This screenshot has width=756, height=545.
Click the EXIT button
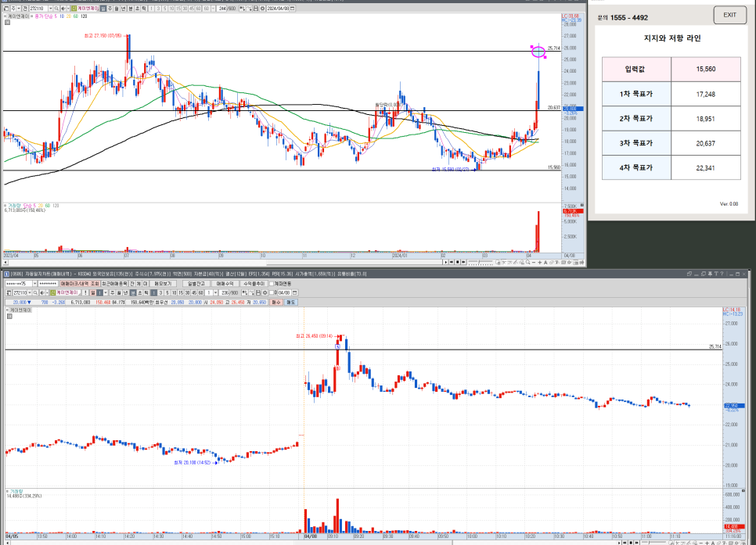pyautogui.click(x=729, y=15)
